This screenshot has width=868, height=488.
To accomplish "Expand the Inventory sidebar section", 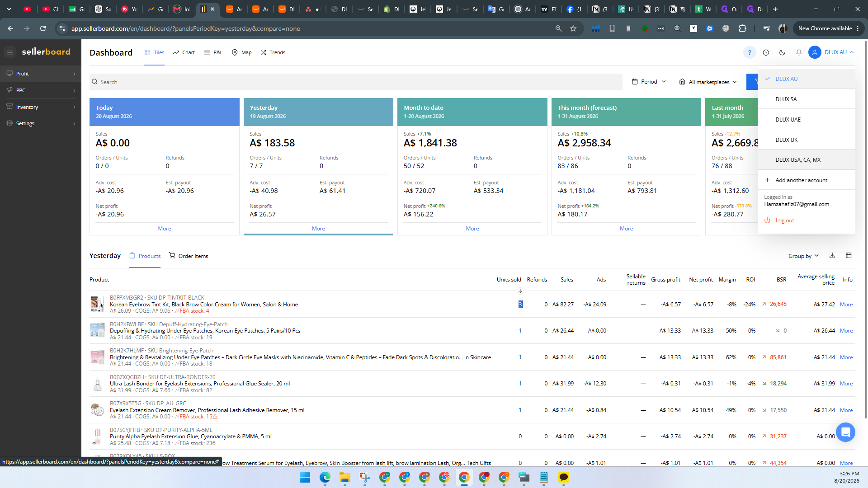I will (x=41, y=107).
